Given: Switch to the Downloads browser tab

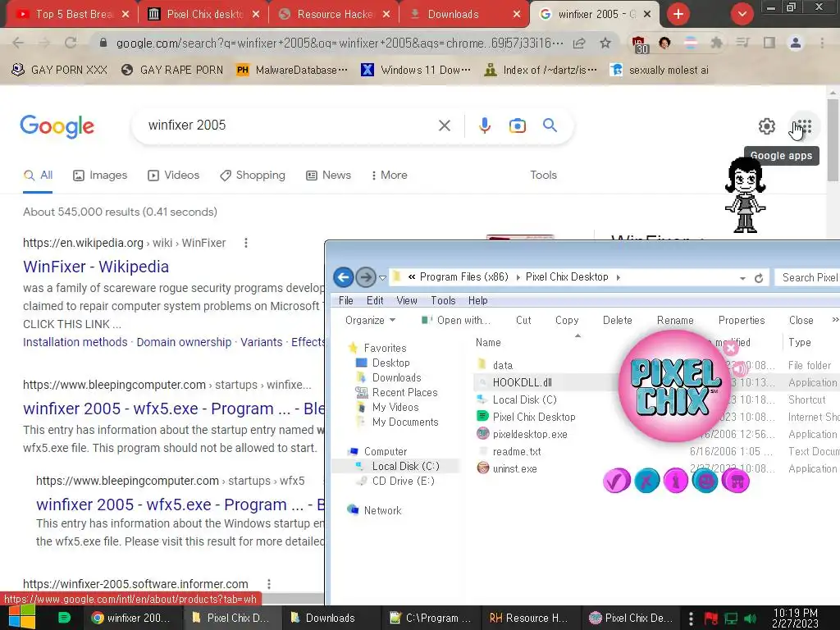Looking at the screenshot, I should 465,15.
